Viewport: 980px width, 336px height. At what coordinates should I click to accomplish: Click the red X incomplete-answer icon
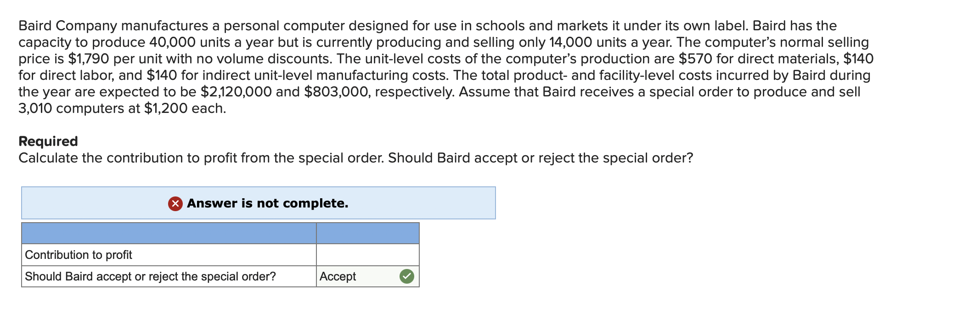pyautogui.click(x=175, y=203)
